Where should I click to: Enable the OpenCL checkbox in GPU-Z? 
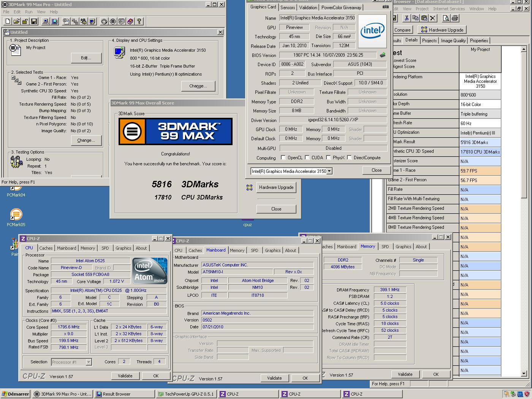coord(283,158)
